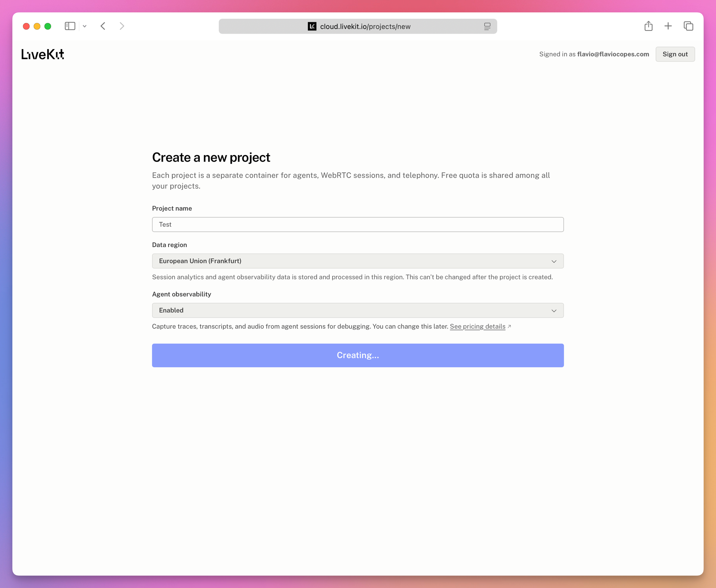The width and height of the screenshot is (716, 588).
Task: Open the Data region dropdown
Action: [x=358, y=261]
